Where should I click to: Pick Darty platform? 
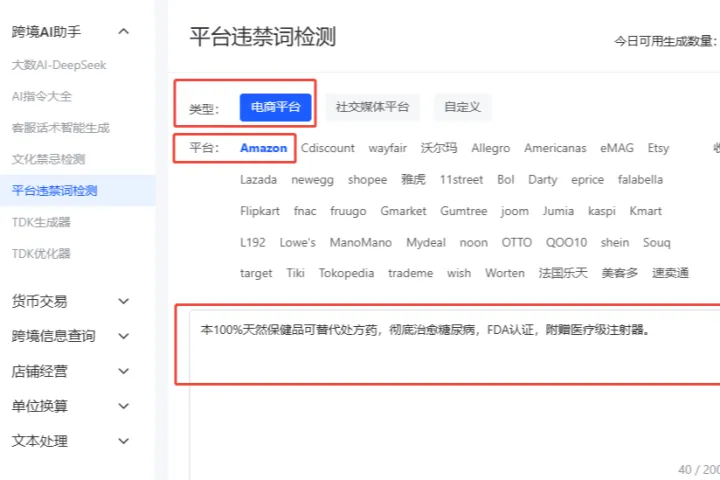coord(542,180)
